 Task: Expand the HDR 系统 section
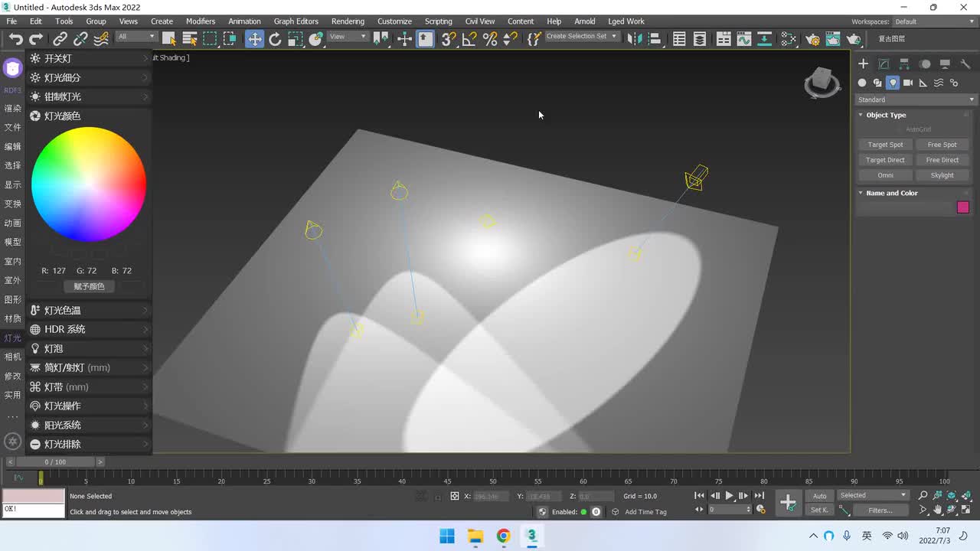[x=90, y=329]
